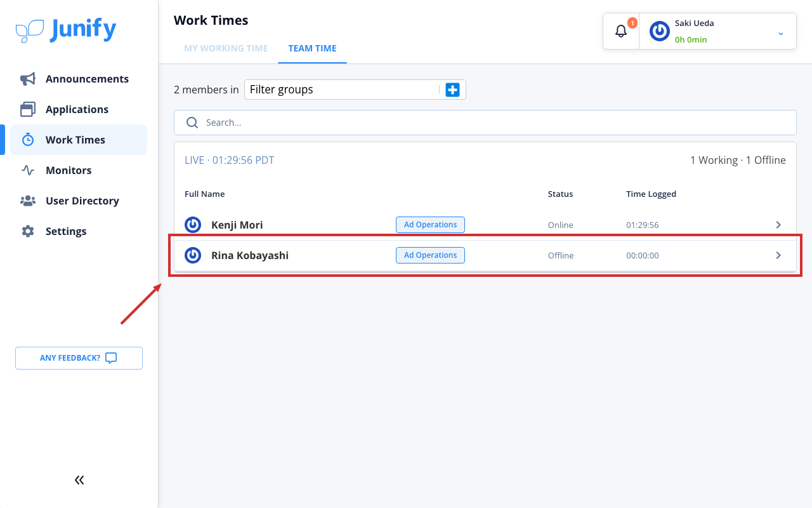Click the Status column header
Screen dimensions: 812x508
(x=560, y=194)
